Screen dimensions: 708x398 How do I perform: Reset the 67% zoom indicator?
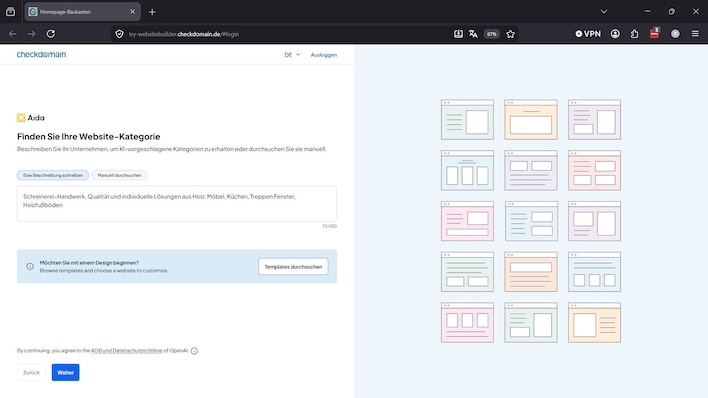coord(492,34)
